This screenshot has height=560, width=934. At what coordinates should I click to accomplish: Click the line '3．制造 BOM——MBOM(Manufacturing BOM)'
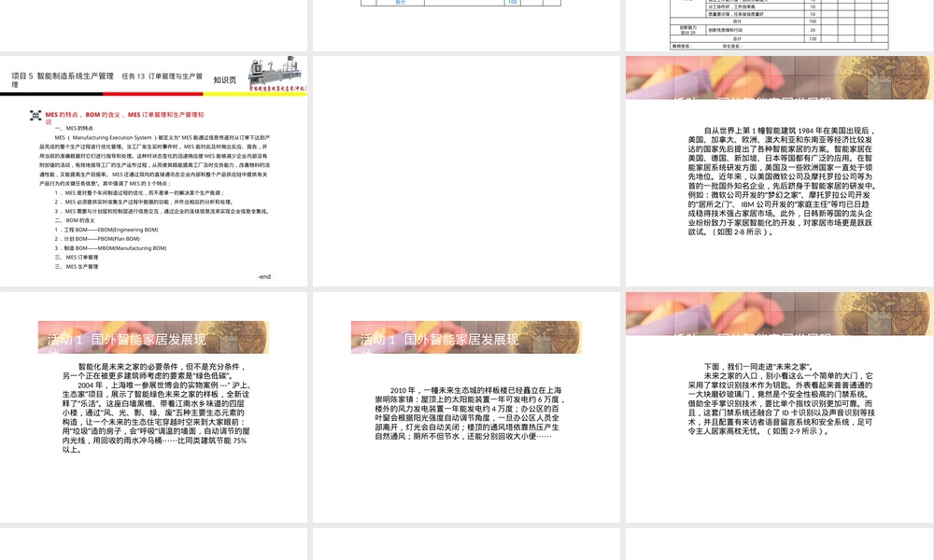111,248
